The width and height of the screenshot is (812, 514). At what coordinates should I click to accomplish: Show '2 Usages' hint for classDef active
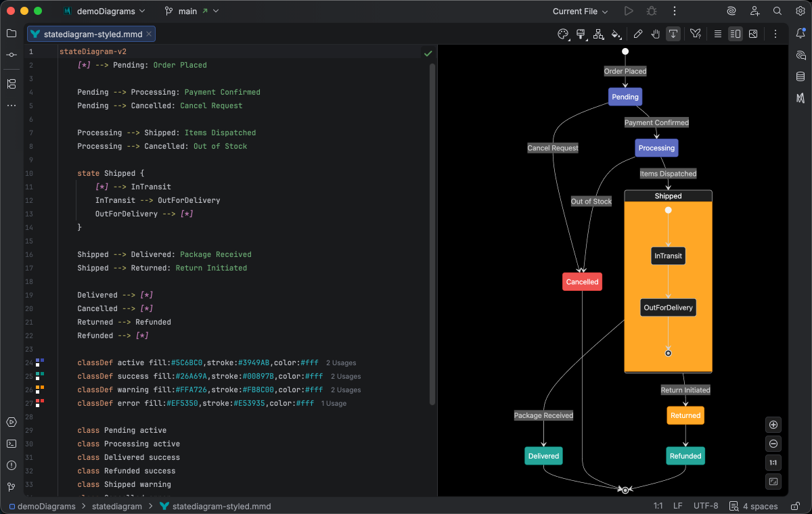[x=341, y=363]
